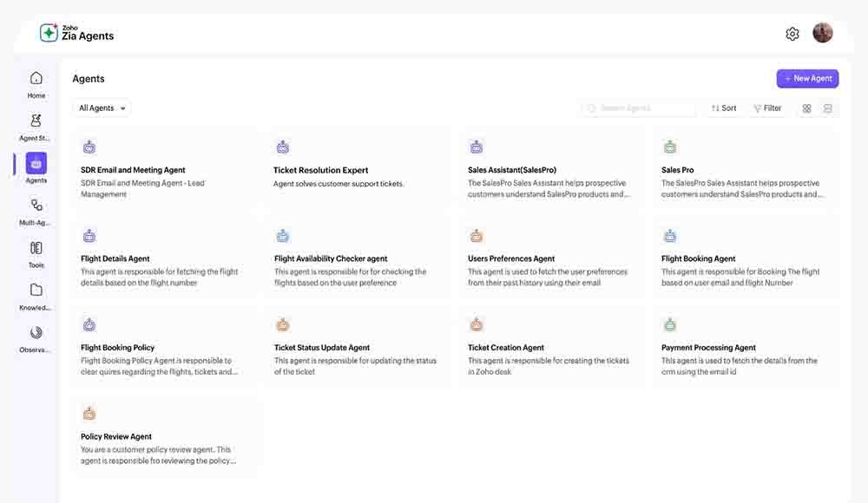Screen dimensions: 868x503
Task: Open the user profile avatar
Action: point(823,33)
